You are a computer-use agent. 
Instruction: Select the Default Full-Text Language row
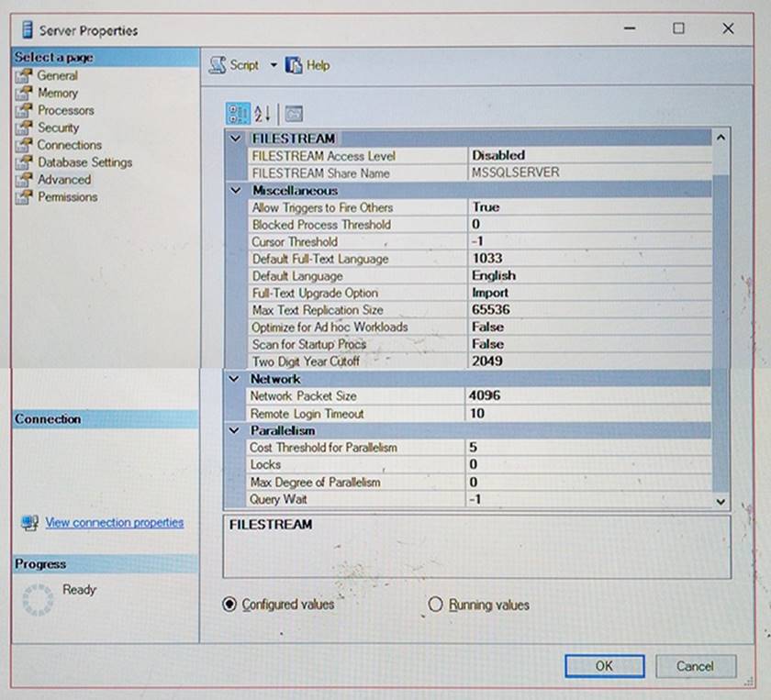(x=479, y=259)
